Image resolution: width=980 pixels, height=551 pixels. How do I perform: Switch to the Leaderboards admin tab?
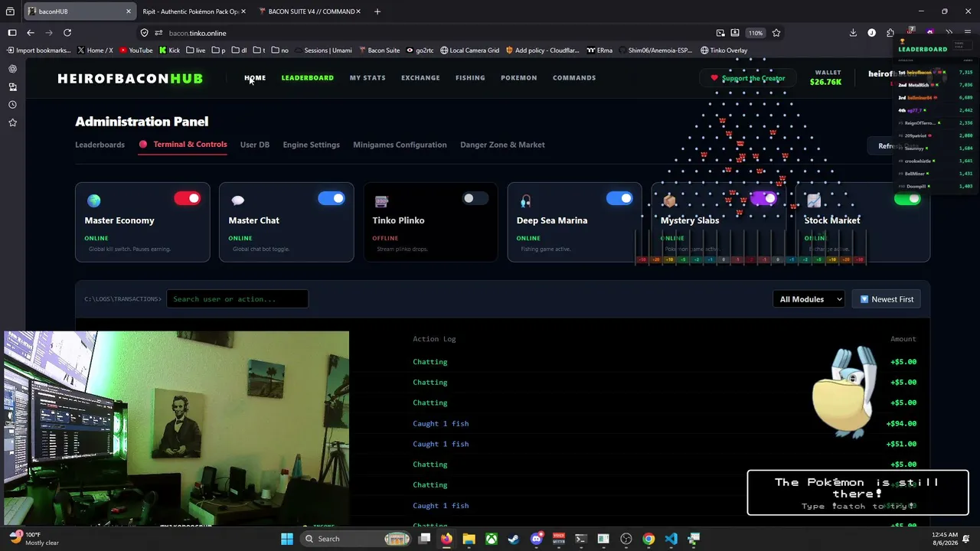(100, 145)
